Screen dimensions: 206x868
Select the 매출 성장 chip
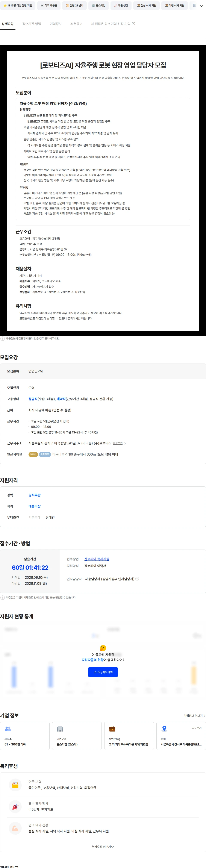point(121,6)
